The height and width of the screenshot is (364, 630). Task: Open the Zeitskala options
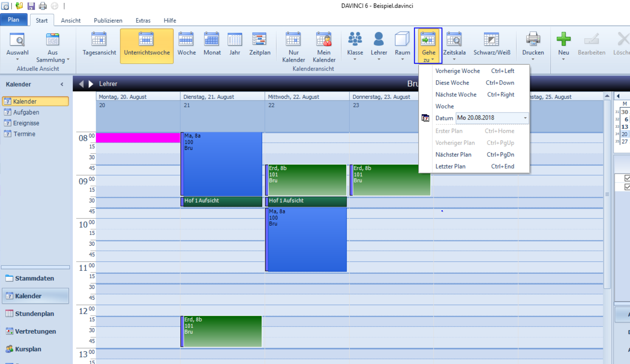[454, 46]
